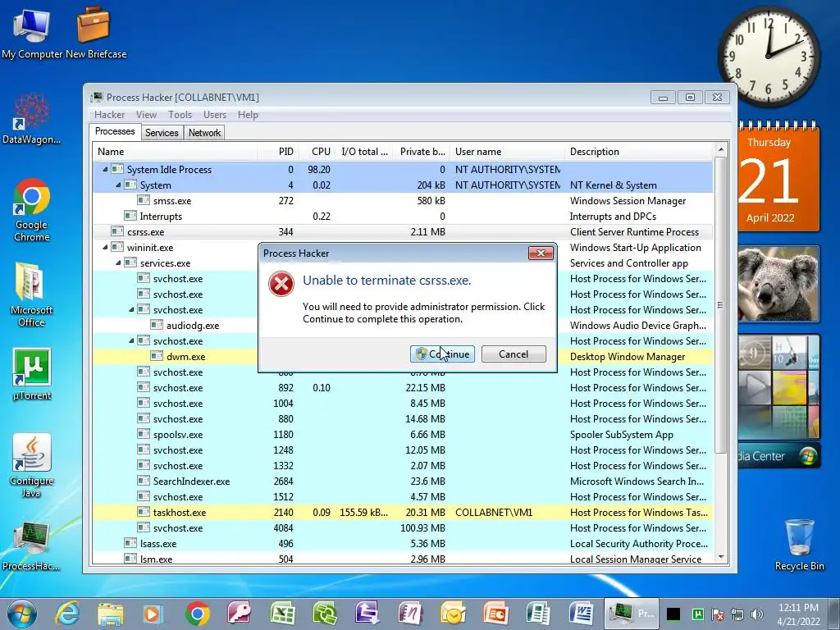Switch to the Network tab
840x630 pixels.
click(204, 133)
